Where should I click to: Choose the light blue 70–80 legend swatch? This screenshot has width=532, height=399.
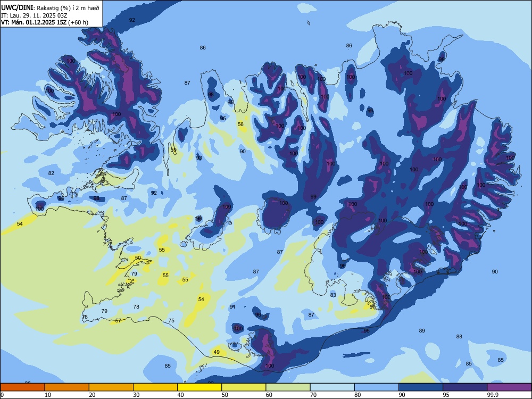tap(332, 387)
